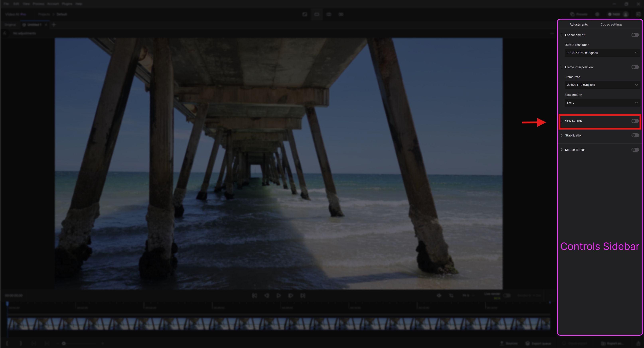Open the Export queue

(538, 343)
